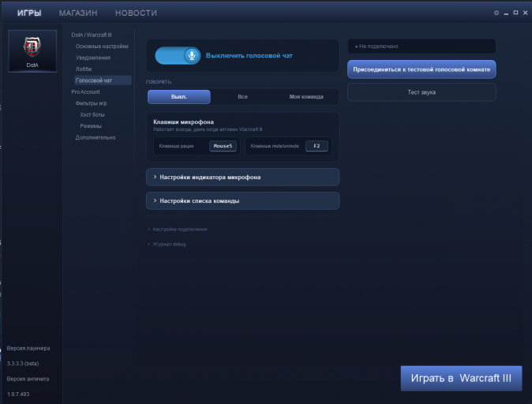Select the 'Все' speak mode
The width and height of the screenshot is (532, 404).
(x=242, y=97)
